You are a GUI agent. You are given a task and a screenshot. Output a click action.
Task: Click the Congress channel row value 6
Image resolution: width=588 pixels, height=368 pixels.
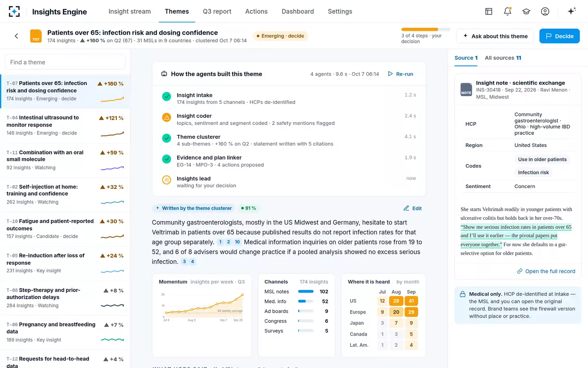(x=326, y=321)
